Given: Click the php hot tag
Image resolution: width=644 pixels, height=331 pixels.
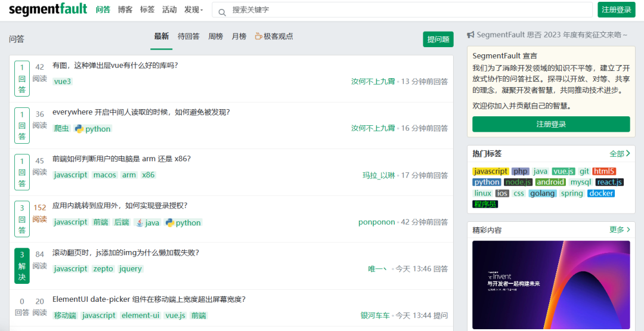Looking at the screenshot, I should coord(521,171).
